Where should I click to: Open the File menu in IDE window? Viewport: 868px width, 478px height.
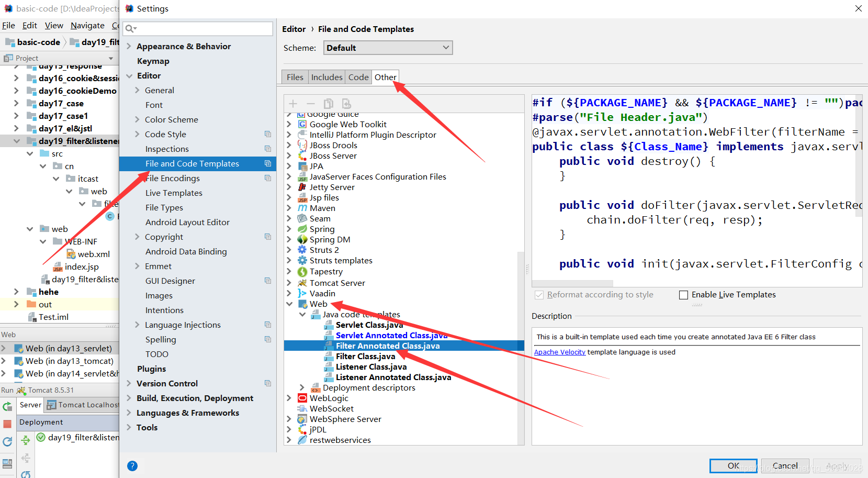click(x=8, y=25)
